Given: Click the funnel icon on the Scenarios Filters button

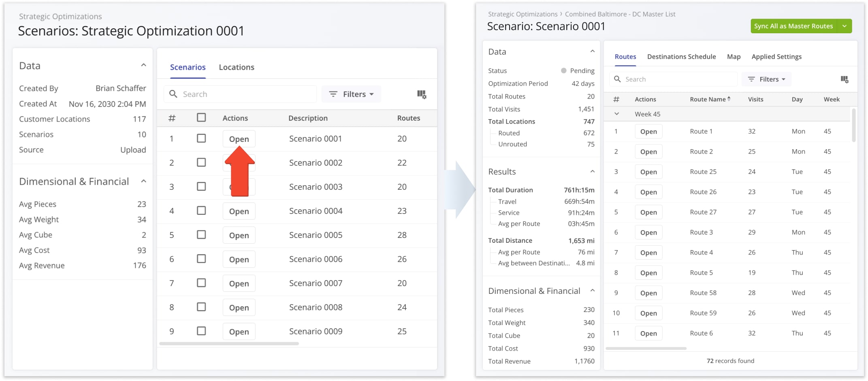Looking at the screenshot, I should pos(333,94).
